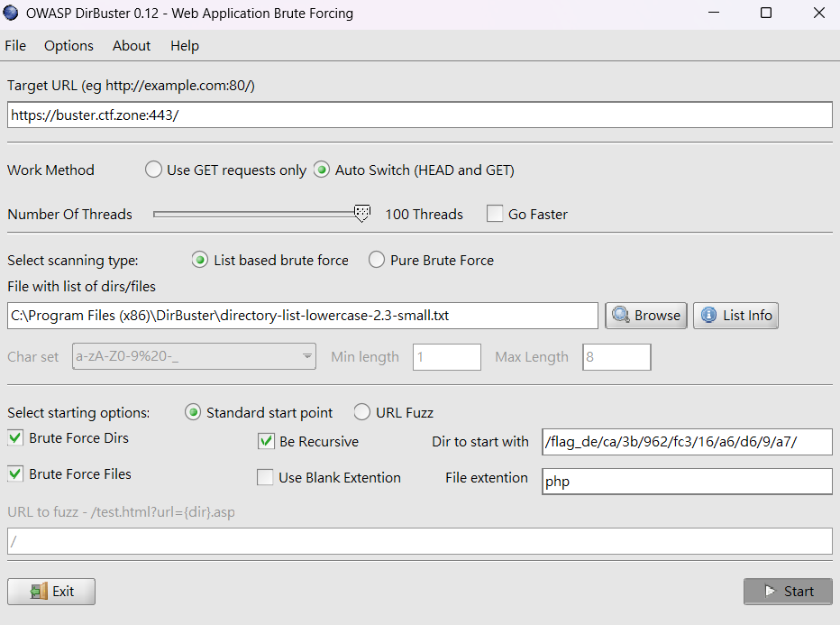Select Use GET requests only
The width and height of the screenshot is (840, 625).
click(153, 170)
